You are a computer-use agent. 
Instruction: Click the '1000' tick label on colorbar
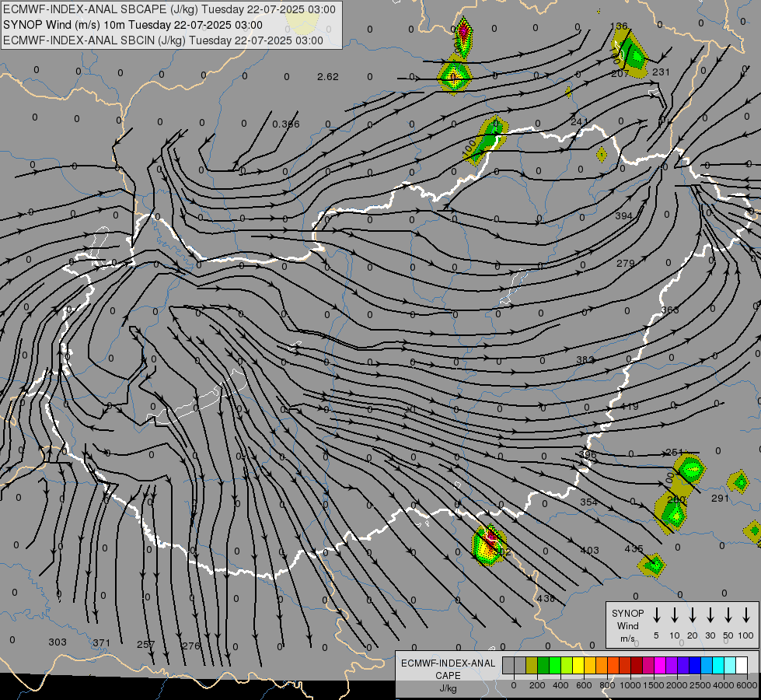click(x=630, y=685)
